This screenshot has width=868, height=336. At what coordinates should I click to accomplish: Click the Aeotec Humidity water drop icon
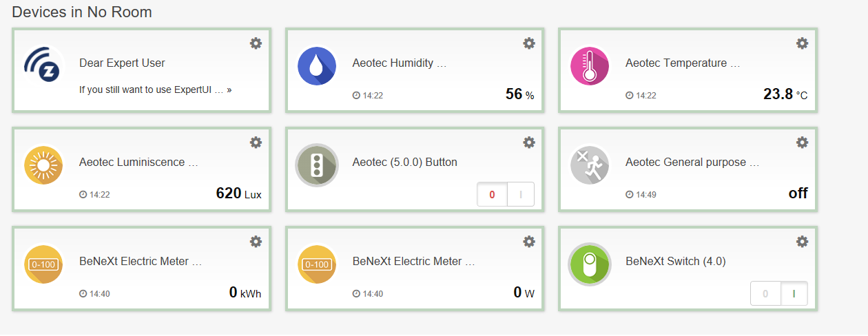click(317, 65)
